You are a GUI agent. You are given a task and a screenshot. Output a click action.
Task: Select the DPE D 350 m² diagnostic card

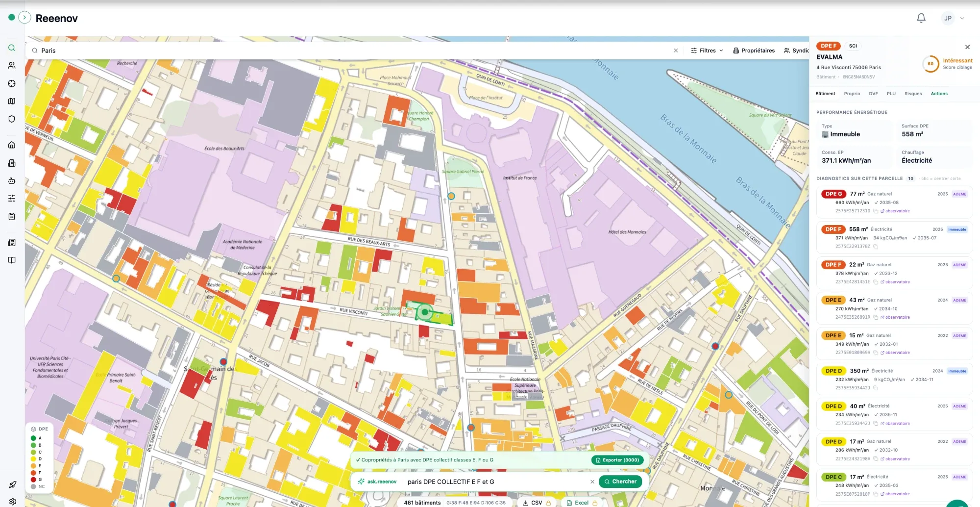coord(894,379)
